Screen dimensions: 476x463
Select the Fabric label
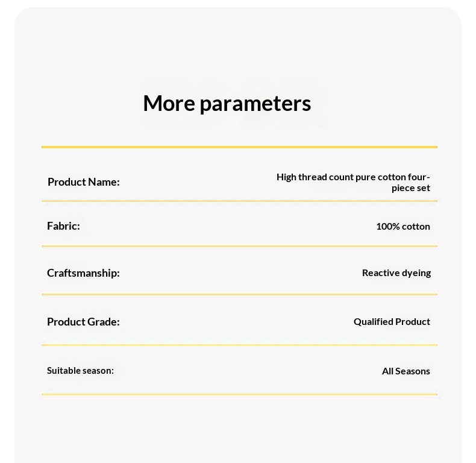pos(63,226)
